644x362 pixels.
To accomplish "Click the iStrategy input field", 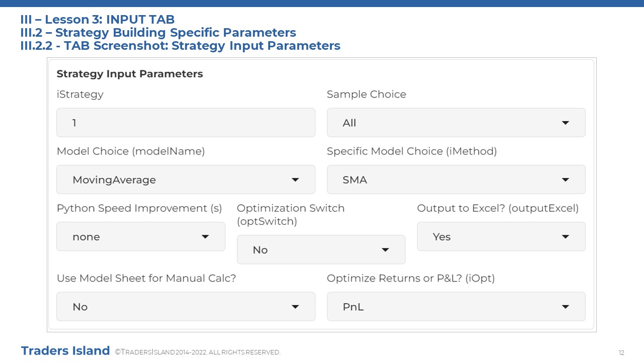I will (186, 123).
